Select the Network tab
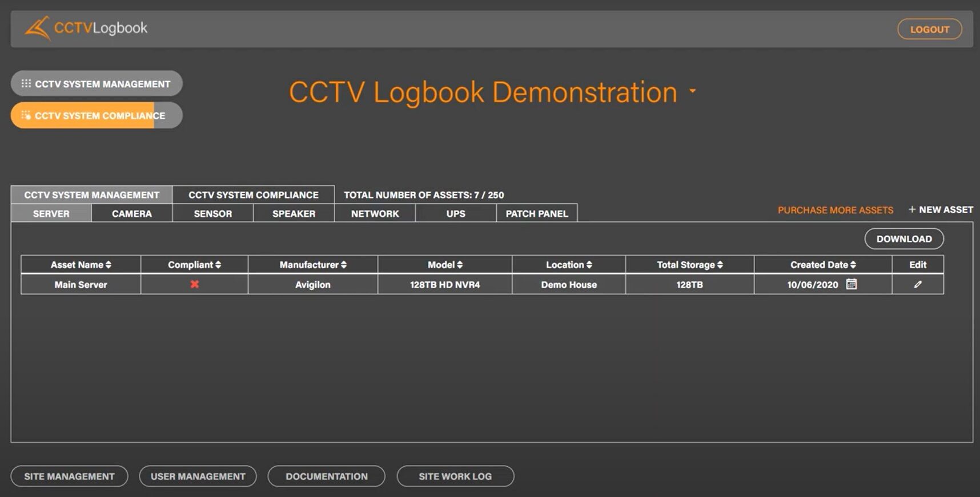The width and height of the screenshot is (980, 497). tap(375, 213)
